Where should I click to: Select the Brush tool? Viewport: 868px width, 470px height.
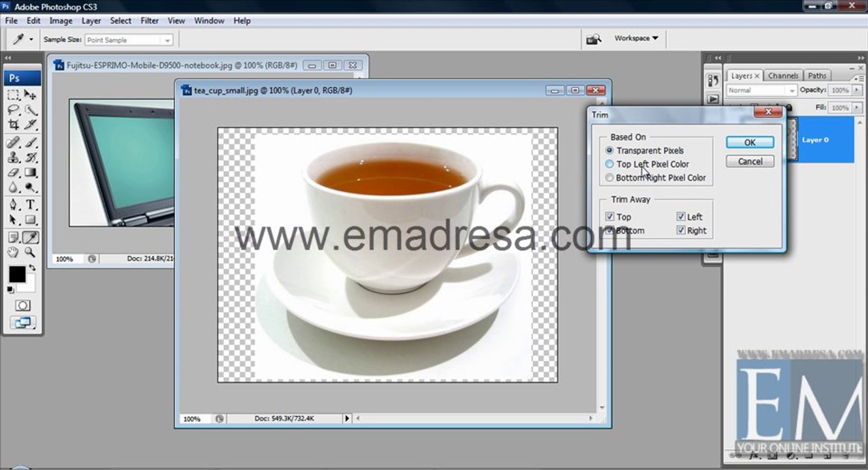[x=31, y=142]
